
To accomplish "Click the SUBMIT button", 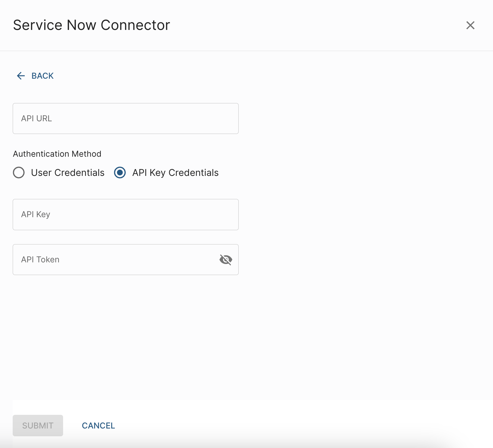I will 38,426.
